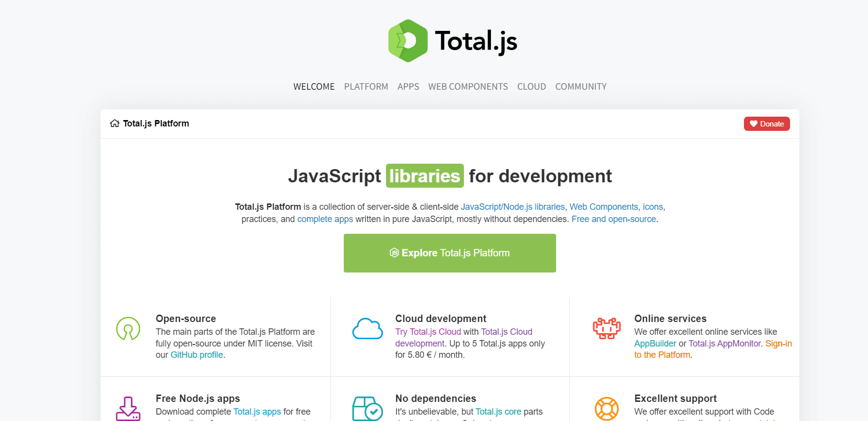Open WEB COMPONENTS in navigation
Image resolution: width=868 pixels, height=421 pixels.
pos(468,87)
